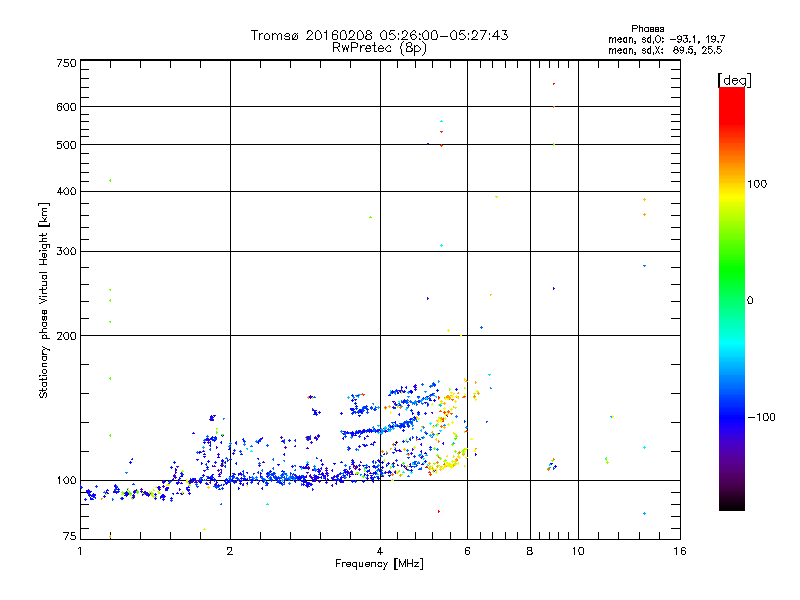Click the x-axis tick '6'
Screen dimensions: 800x600
point(467,551)
